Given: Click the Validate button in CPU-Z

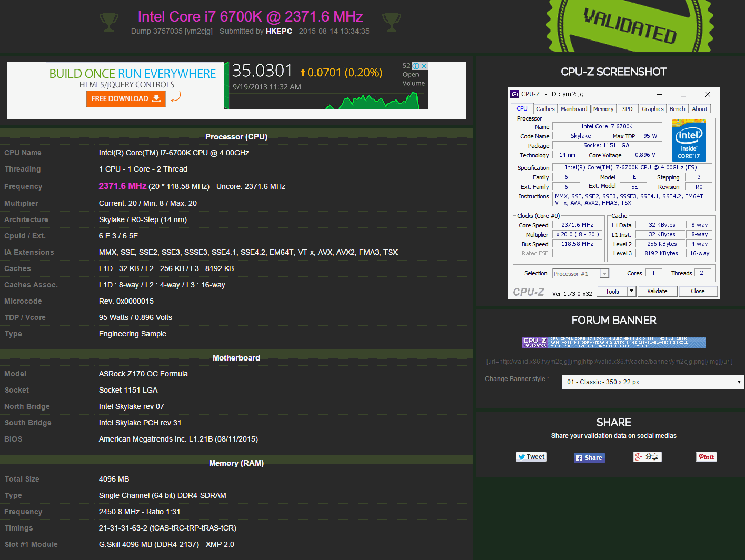Looking at the screenshot, I should (x=657, y=291).
